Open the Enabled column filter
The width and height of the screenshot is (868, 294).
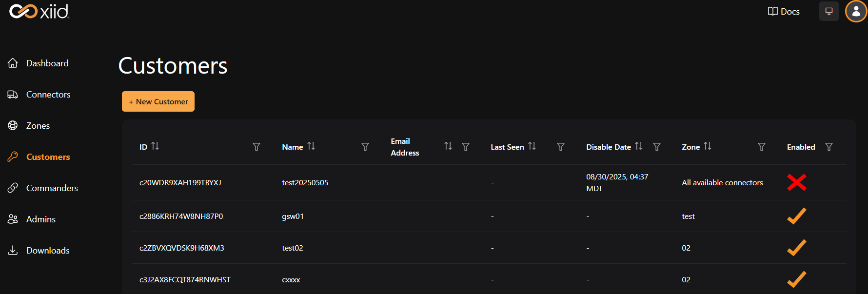point(829,147)
